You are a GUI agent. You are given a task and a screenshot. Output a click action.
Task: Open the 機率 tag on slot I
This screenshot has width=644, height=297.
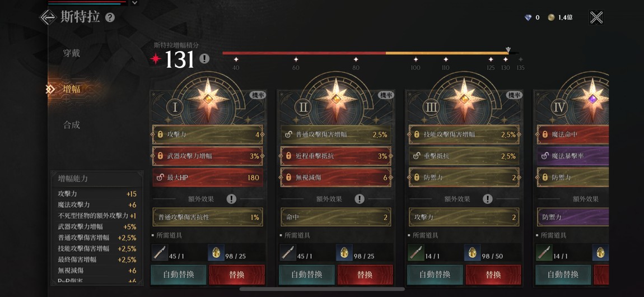[258, 95]
